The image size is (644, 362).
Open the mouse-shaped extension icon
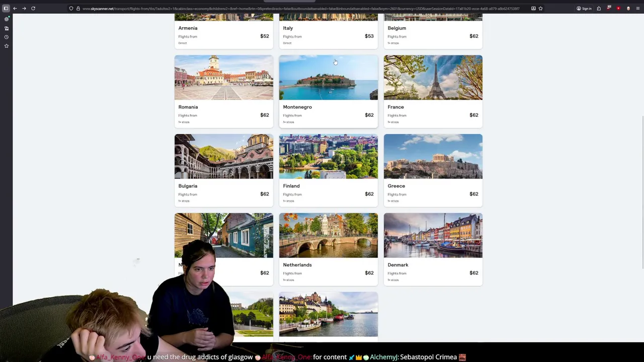coord(628,9)
